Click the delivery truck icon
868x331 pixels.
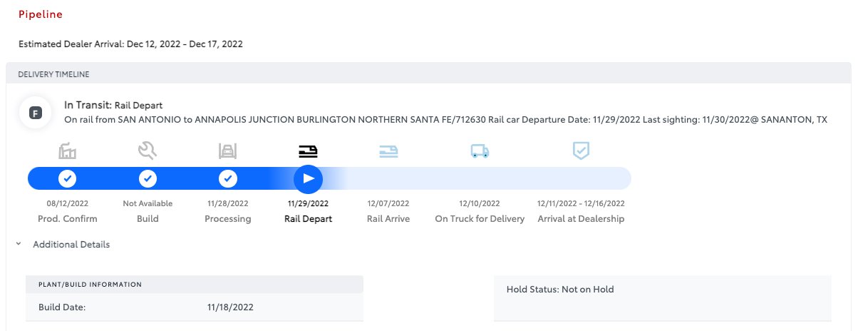(480, 151)
